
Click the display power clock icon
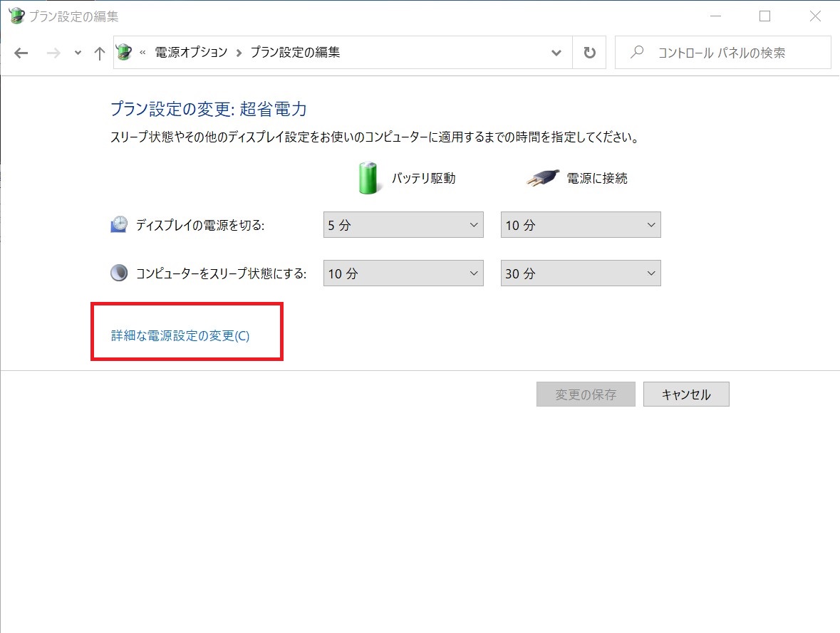tap(119, 223)
